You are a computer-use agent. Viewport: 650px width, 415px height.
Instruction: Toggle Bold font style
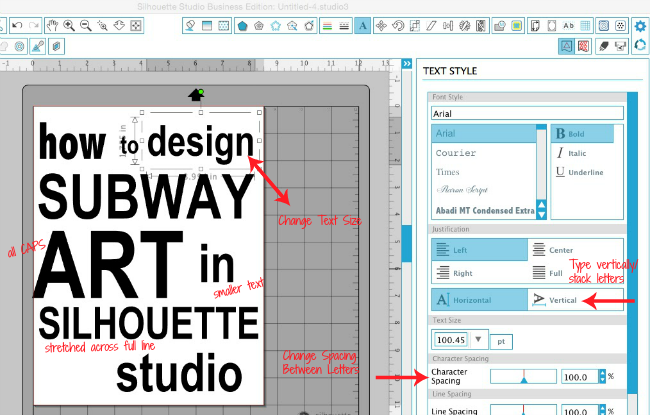tap(582, 134)
